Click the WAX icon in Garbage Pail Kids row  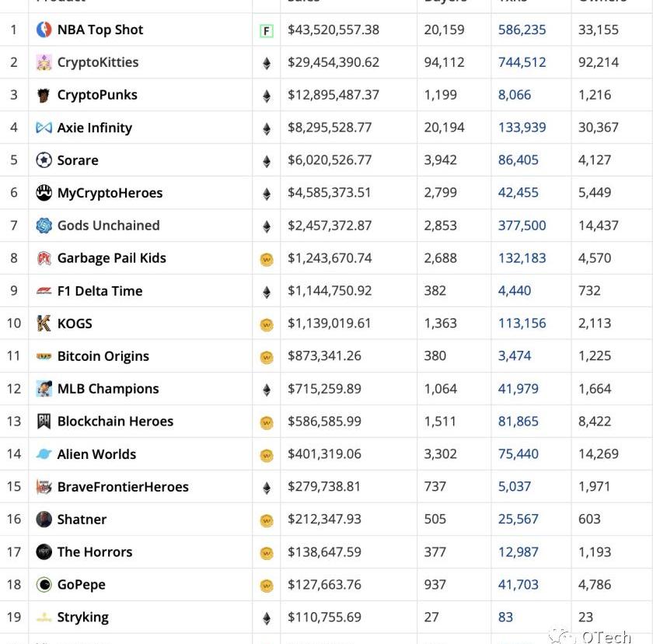[267, 260]
